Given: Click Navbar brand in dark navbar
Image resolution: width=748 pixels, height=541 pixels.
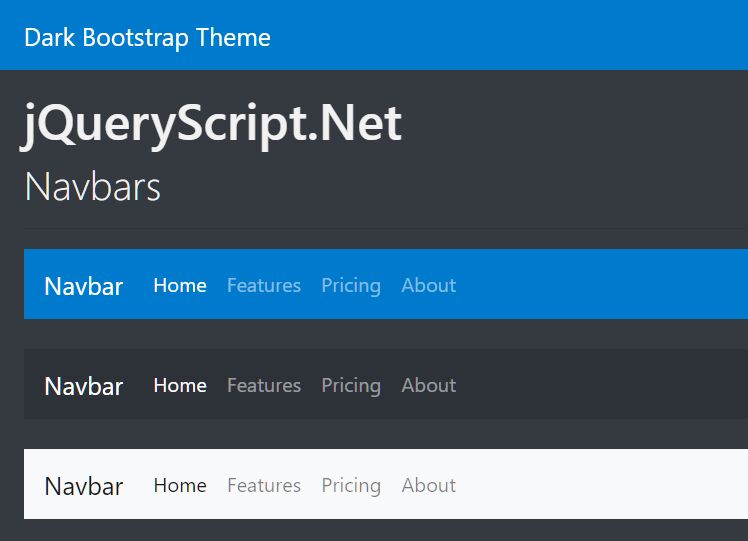Looking at the screenshot, I should click(x=83, y=386).
